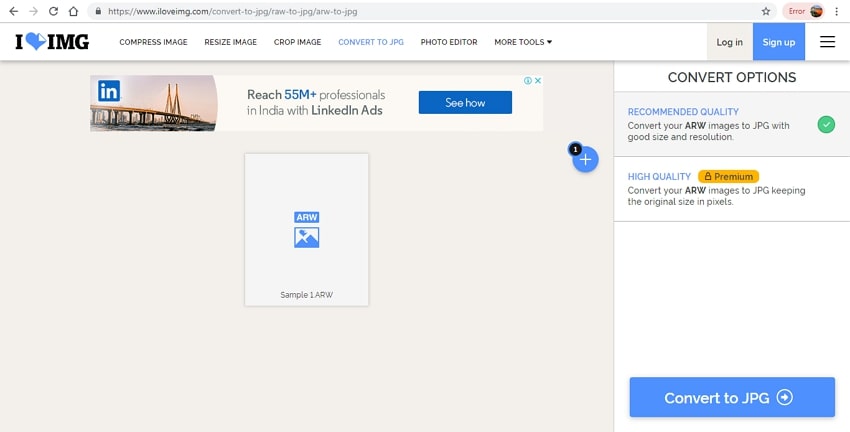Click the iLoveIMG logo
The width and height of the screenshot is (850, 432).
tap(52, 42)
